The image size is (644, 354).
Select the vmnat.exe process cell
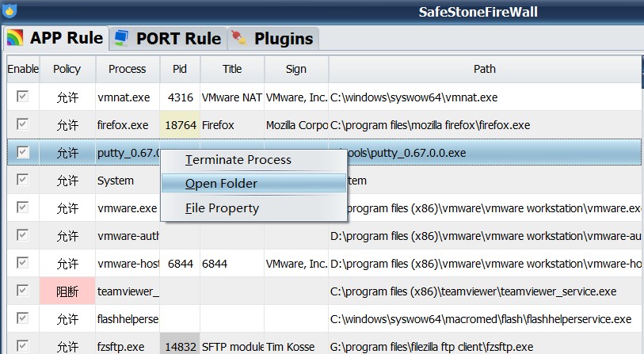pos(128,97)
